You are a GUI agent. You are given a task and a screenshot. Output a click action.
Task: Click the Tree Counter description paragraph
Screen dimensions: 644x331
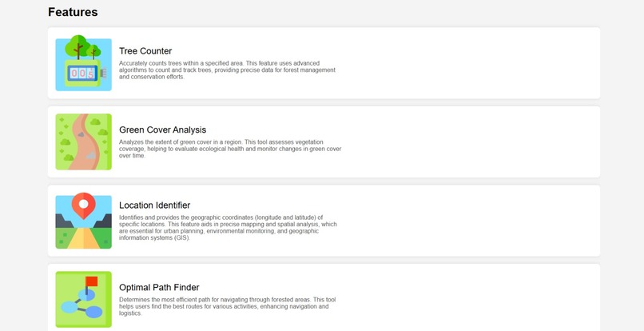point(227,70)
